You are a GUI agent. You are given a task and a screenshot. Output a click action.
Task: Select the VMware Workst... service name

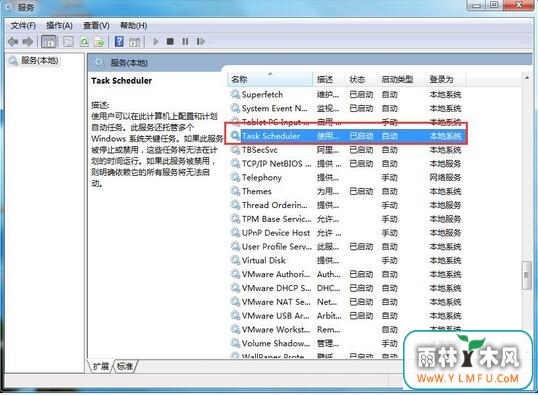click(276, 329)
